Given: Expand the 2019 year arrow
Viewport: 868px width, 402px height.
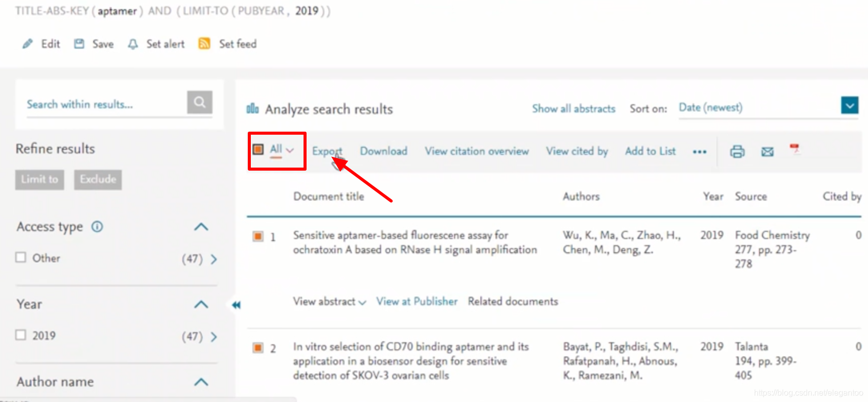Looking at the screenshot, I should 214,337.
